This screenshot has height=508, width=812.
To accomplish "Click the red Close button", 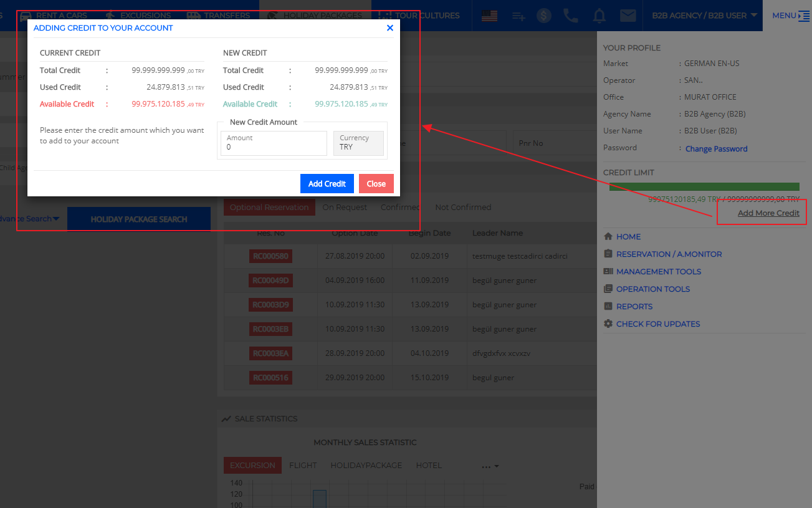I will tap(376, 184).
